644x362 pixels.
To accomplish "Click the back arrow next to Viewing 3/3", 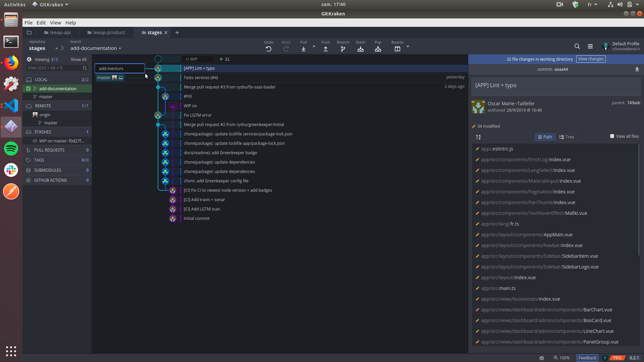I will 29,59.
